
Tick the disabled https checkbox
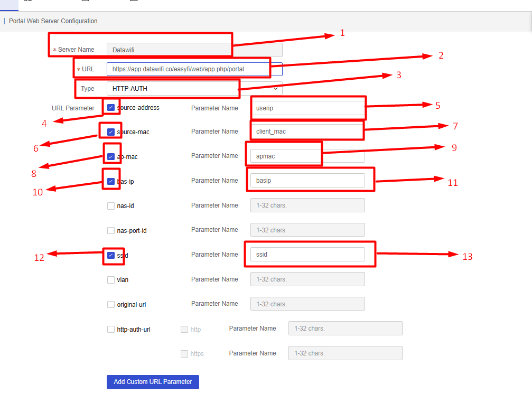pyautogui.click(x=184, y=354)
